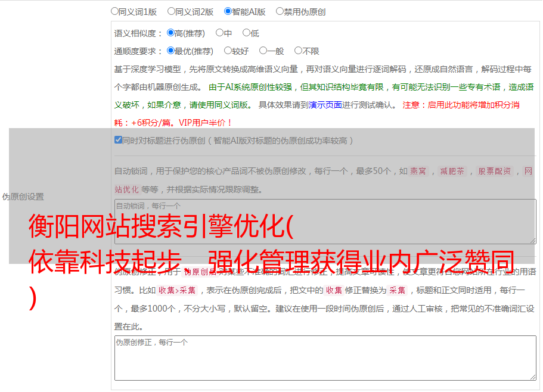Set 通顺度要求 to 不限
Screen dimensions: 543x392
pyautogui.click(x=298, y=51)
